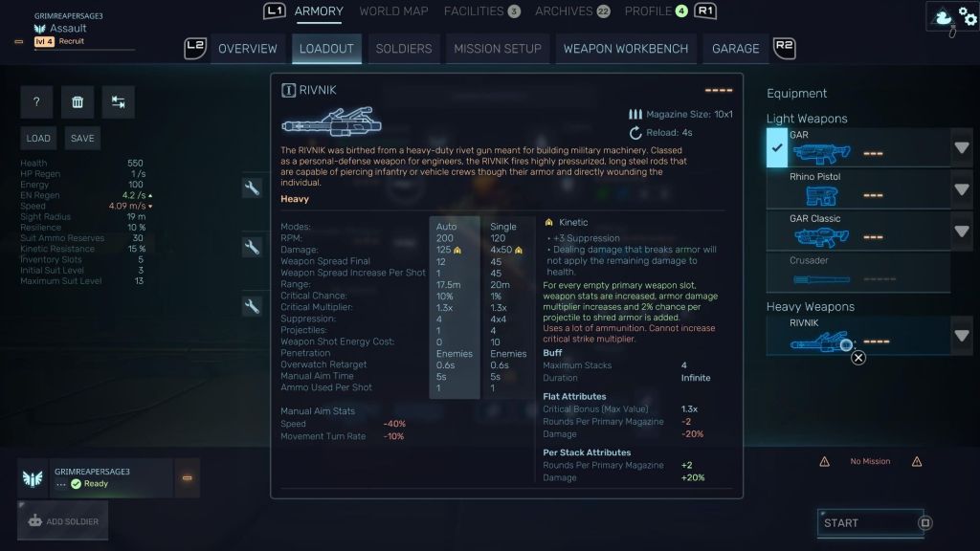Expand the Rhino Pistol dropdown arrow
Viewport: 980px width, 551px height.
tap(961, 189)
